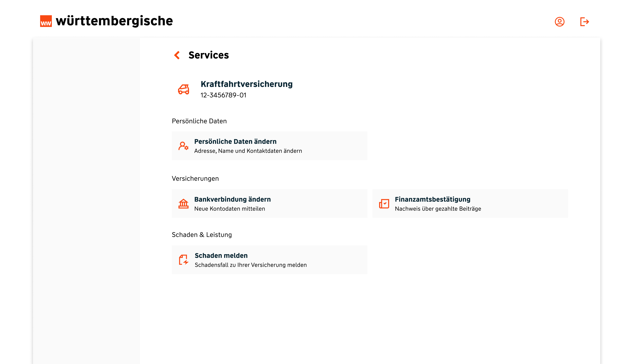Click 'Adresse, Name und Kontaktdaten ändern' description

pyautogui.click(x=248, y=151)
